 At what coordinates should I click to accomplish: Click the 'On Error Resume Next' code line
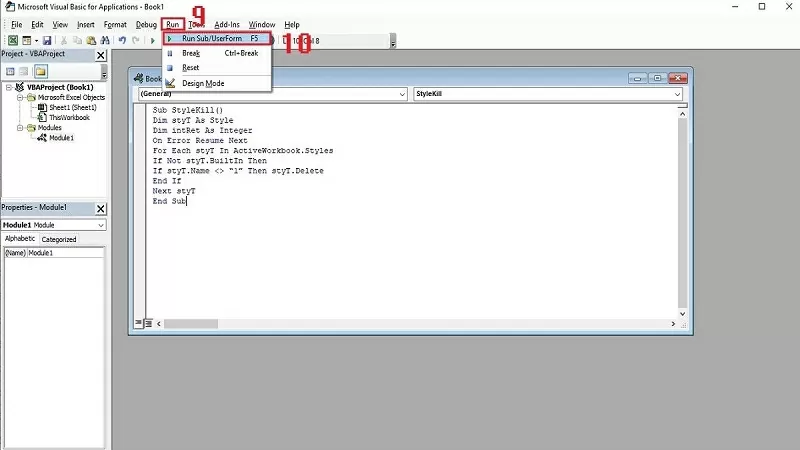click(x=200, y=140)
